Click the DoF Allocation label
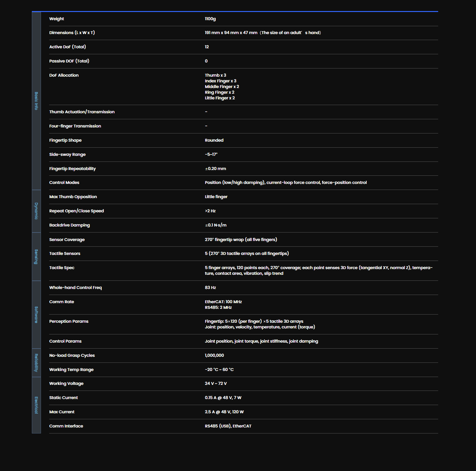Screen dimensions: 476x471 coord(64,75)
